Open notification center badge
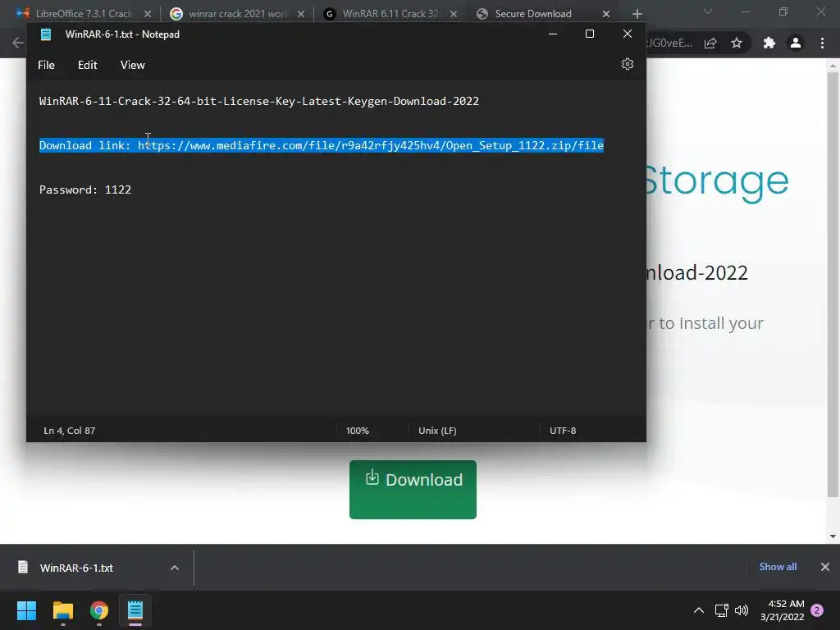 pos(817,610)
